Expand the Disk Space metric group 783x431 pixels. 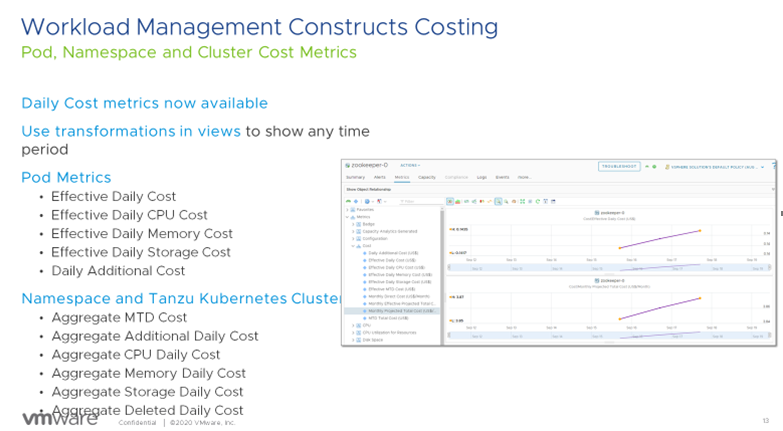point(353,340)
